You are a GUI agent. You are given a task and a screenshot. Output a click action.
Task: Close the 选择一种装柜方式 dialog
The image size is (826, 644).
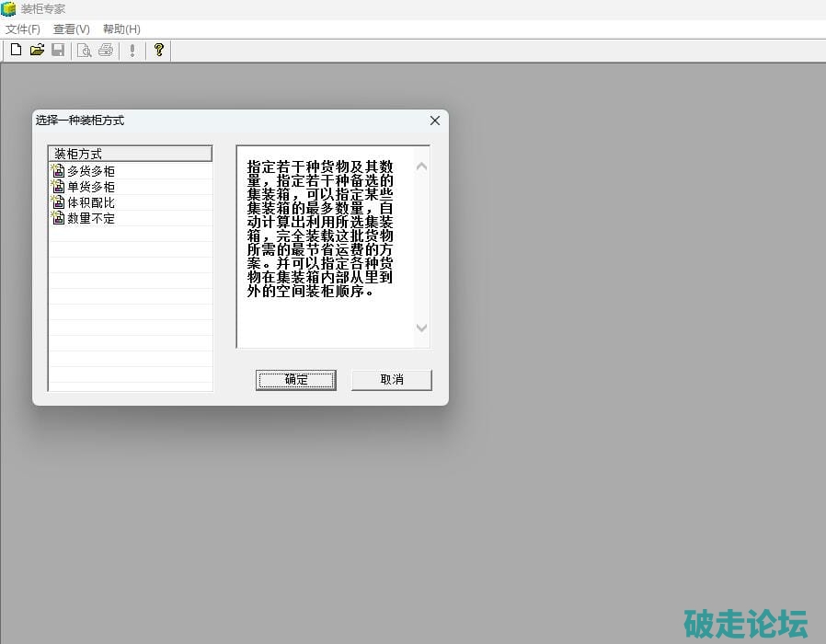435,121
